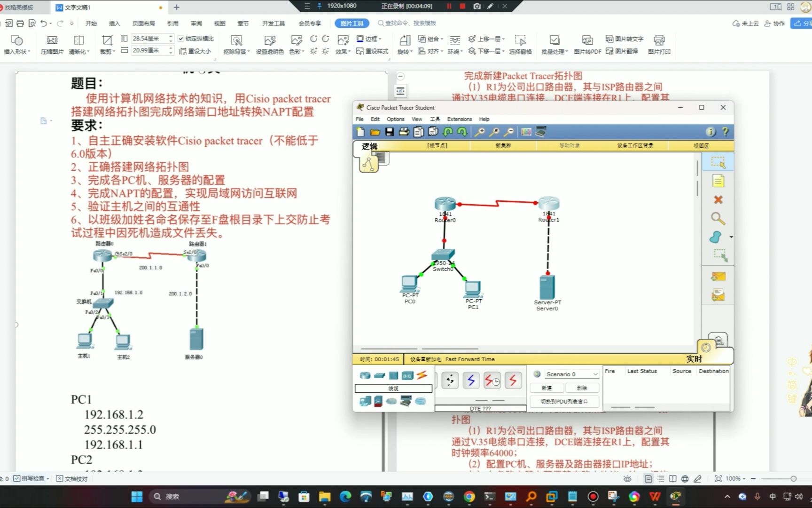The height and width of the screenshot is (508, 812).
Task: Select the Routers device category
Action: click(365, 375)
